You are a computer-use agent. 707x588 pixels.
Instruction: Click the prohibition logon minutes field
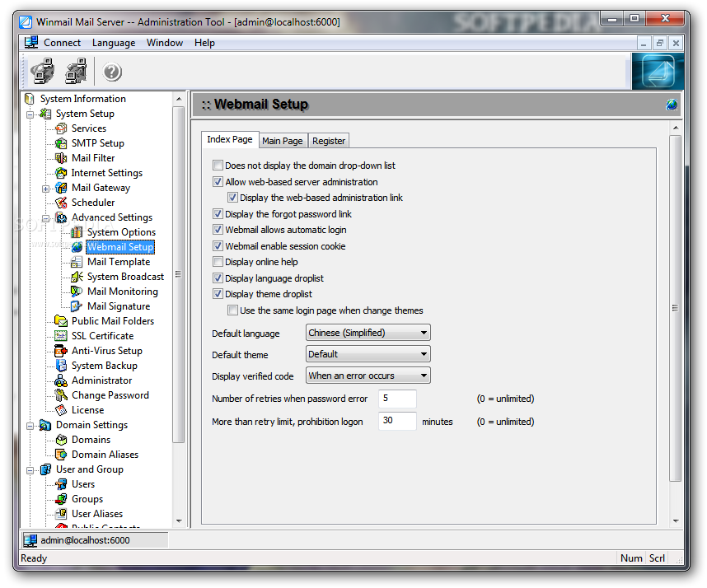pyautogui.click(x=397, y=420)
